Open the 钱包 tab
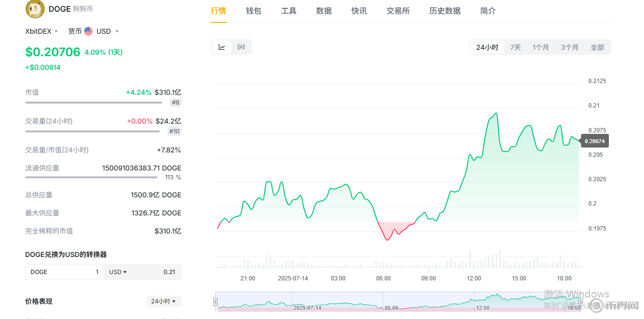Viewport: 644px width, 319px height. click(254, 11)
